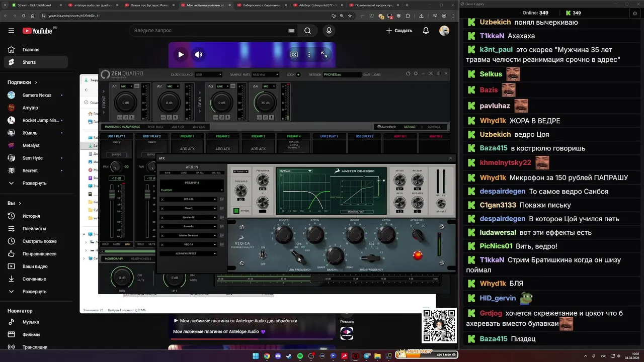Open Spotify from the Windows taskbar
Viewport: 644px width, 362px height.
(300, 356)
